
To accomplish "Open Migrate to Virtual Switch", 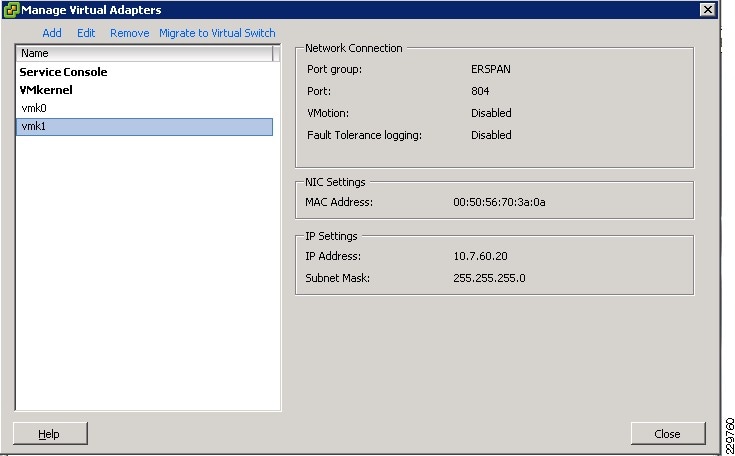I will (217, 33).
